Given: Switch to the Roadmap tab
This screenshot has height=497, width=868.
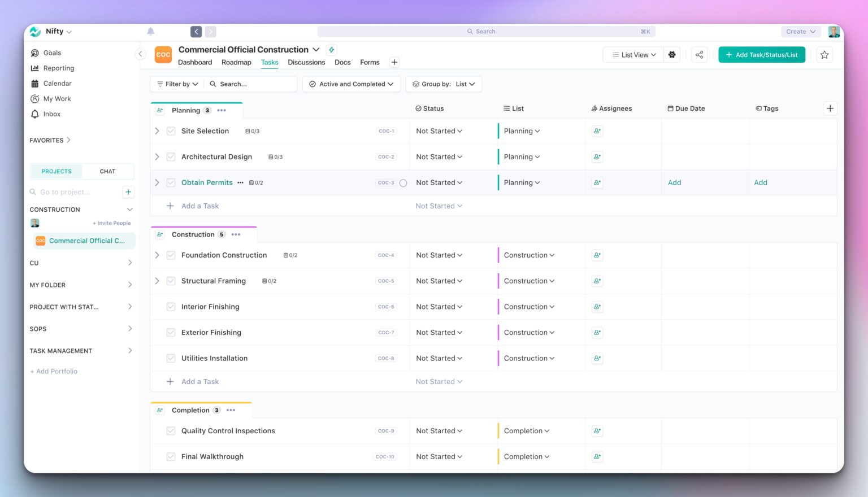Looking at the screenshot, I should (x=236, y=63).
